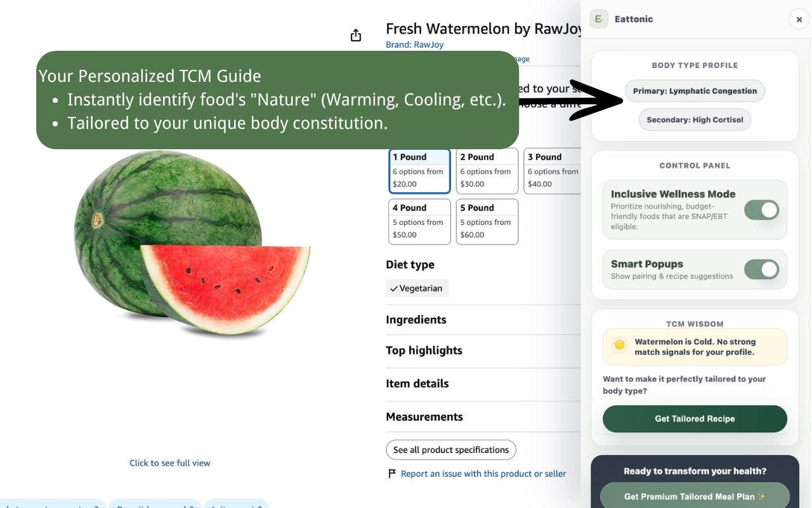Click the report issue flag icon
812x508 pixels.
tap(392, 474)
